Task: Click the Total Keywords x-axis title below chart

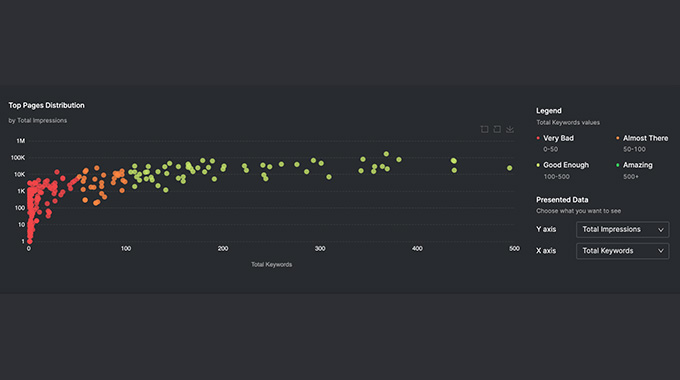Action: [x=271, y=265]
